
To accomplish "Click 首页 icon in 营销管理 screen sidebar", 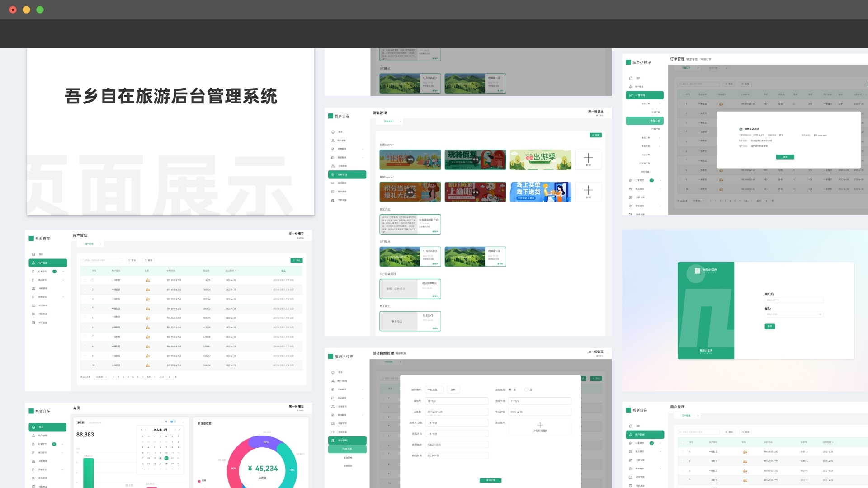I will point(333,132).
